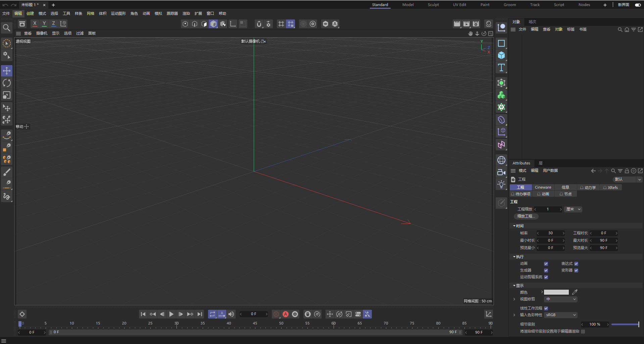The width and height of the screenshot is (644, 344).
Task: Toggle X axis lock
Action: (x=35, y=24)
